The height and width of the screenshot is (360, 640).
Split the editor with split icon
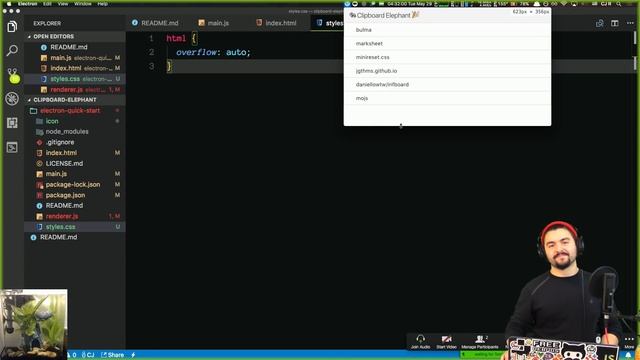[x=615, y=23]
